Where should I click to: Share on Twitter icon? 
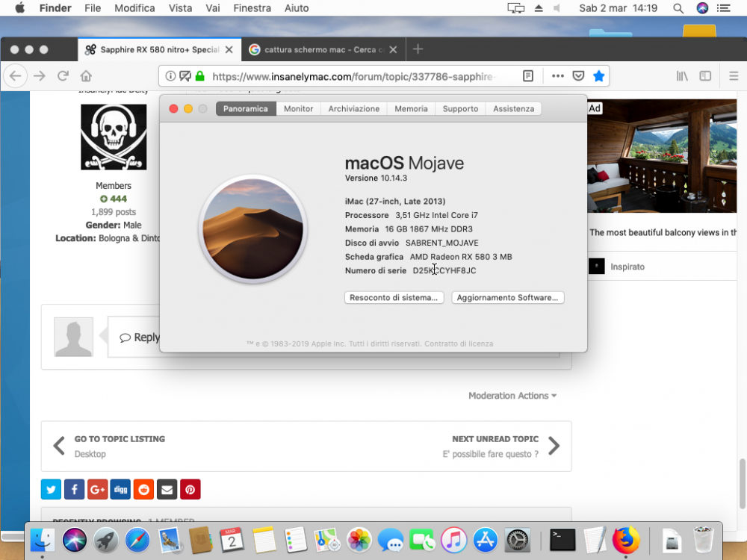click(51, 490)
